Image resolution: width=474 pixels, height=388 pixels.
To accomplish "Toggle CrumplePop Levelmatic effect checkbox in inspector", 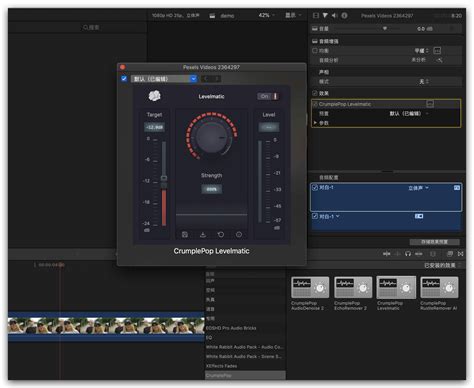I will click(x=315, y=104).
